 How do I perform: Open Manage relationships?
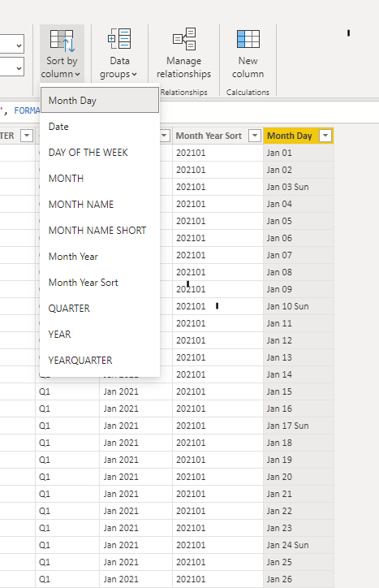183,54
